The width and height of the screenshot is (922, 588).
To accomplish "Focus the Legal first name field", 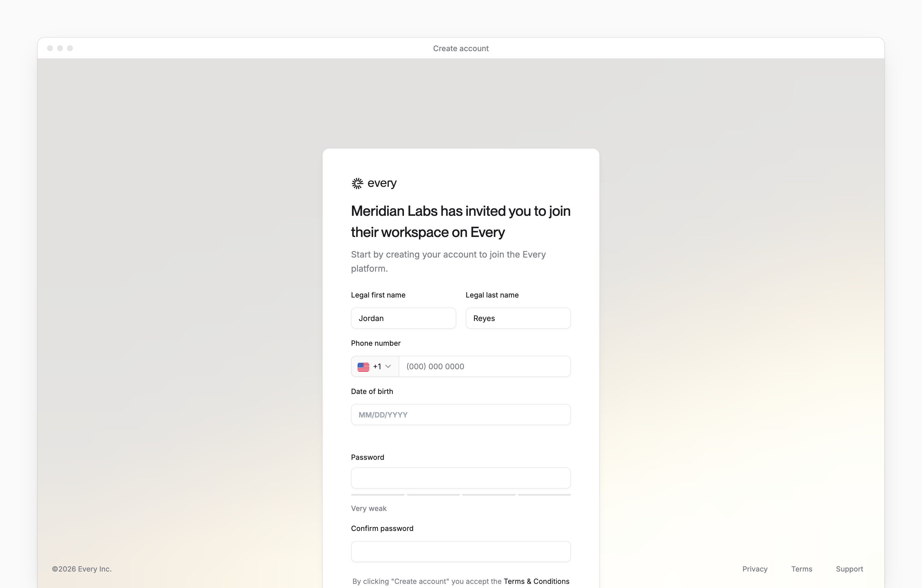I will (403, 318).
